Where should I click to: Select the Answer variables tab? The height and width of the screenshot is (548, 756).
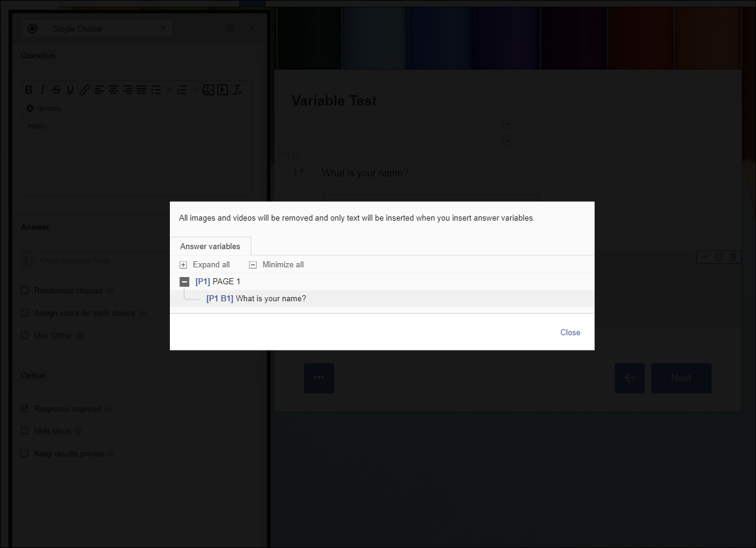(210, 246)
